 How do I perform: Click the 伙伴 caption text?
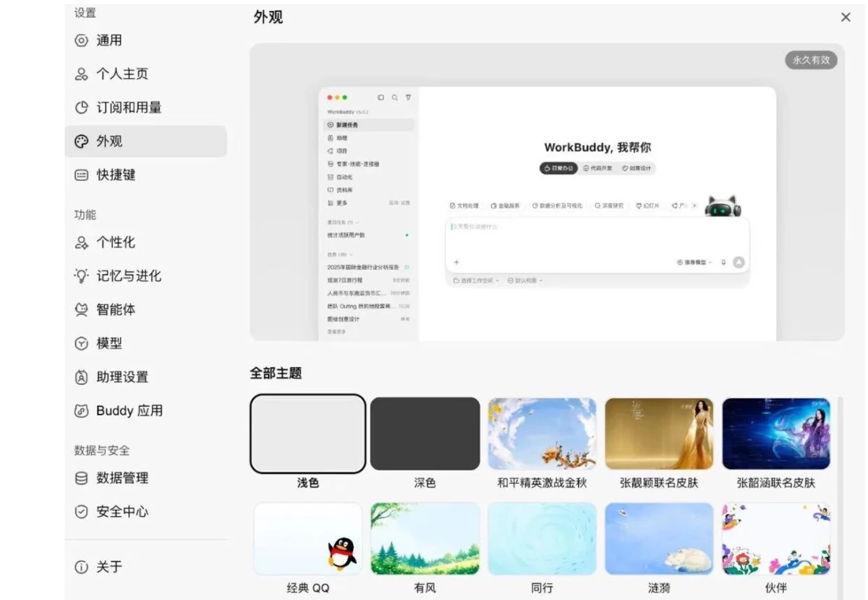776,588
